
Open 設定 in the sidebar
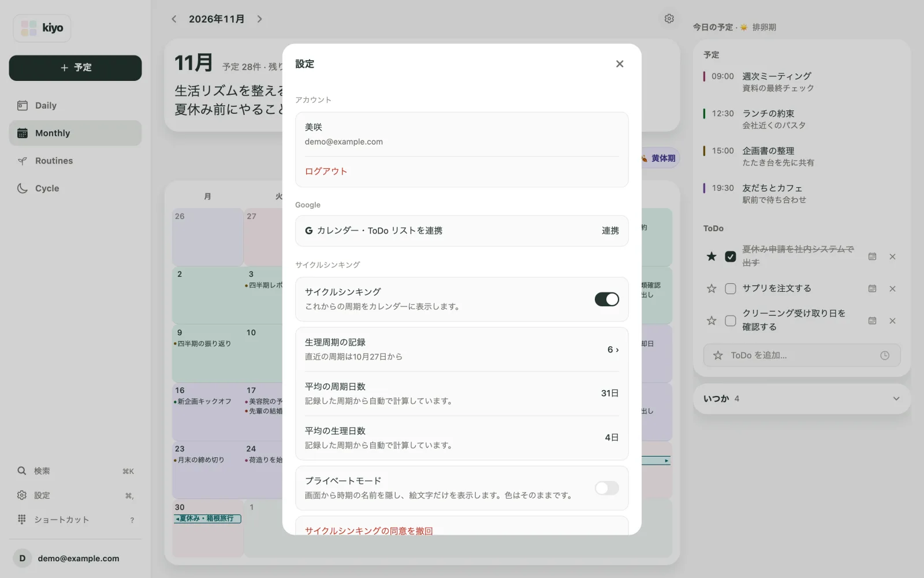click(75, 495)
